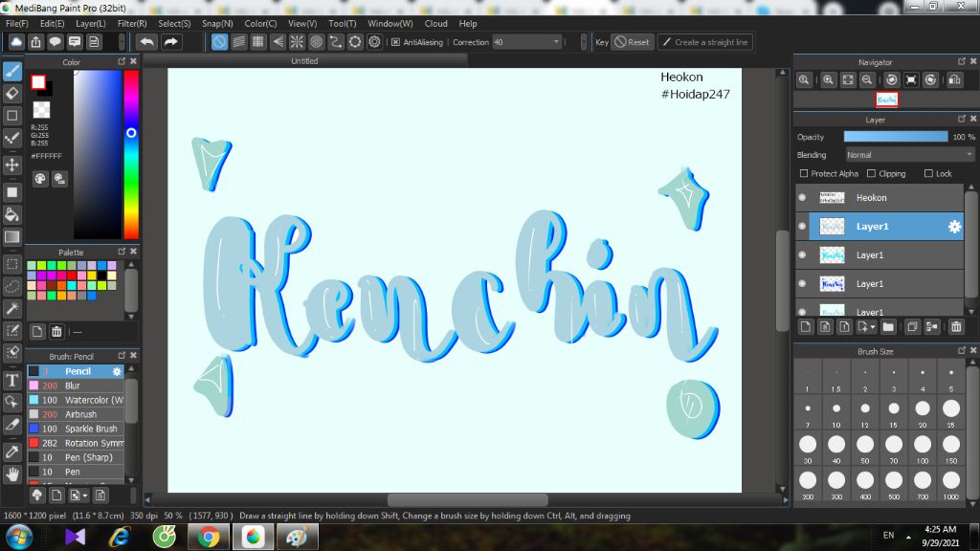Screen dimensions: 980x551
Task: Select the Hand pan tool
Action: tap(11, 474)
